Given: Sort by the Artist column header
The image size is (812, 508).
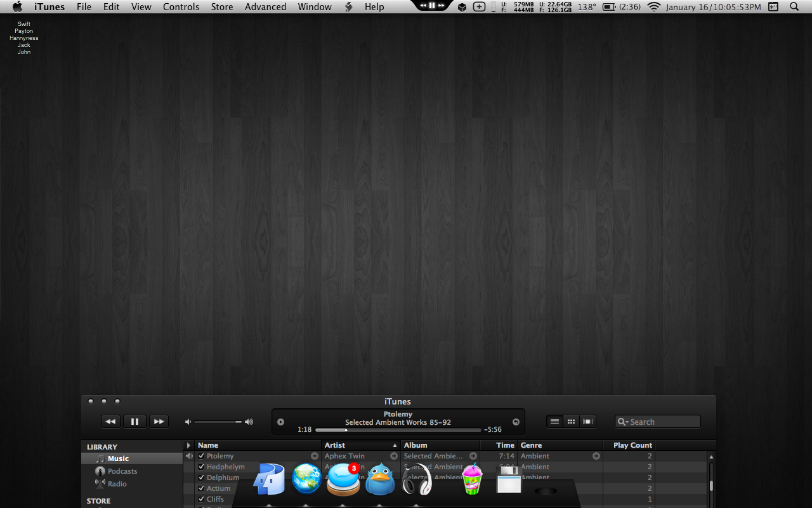Looking at the screenshot, I should (x=362, y=445).
